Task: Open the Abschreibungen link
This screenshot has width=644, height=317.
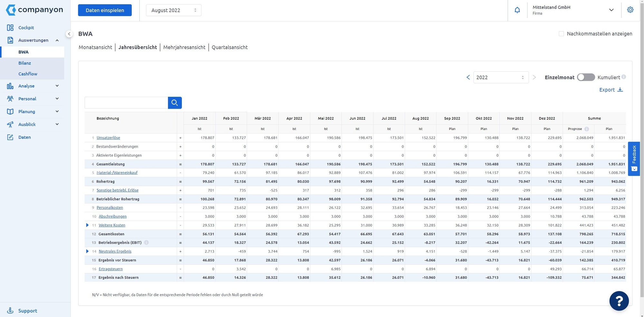Action: (x=112, y=216)
